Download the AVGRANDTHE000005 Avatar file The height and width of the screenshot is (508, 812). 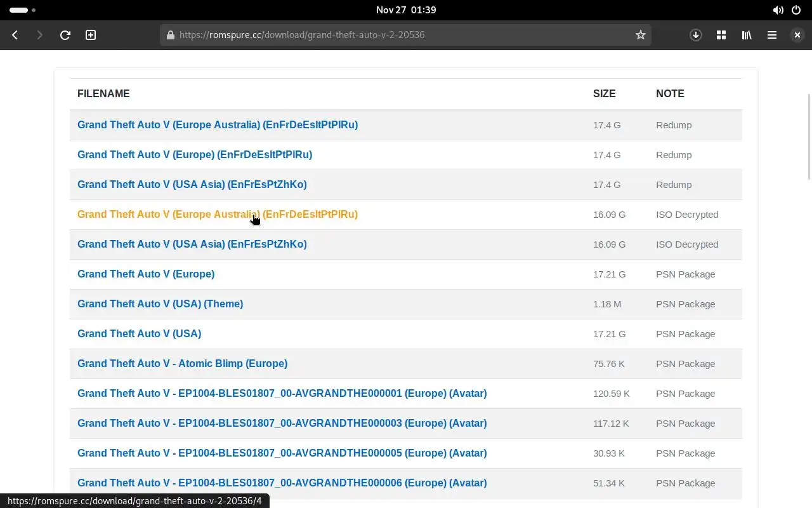coord(282,453)
